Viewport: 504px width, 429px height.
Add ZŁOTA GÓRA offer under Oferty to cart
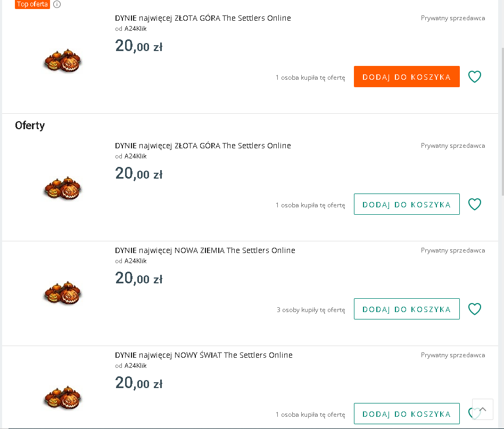pos(407,204)
